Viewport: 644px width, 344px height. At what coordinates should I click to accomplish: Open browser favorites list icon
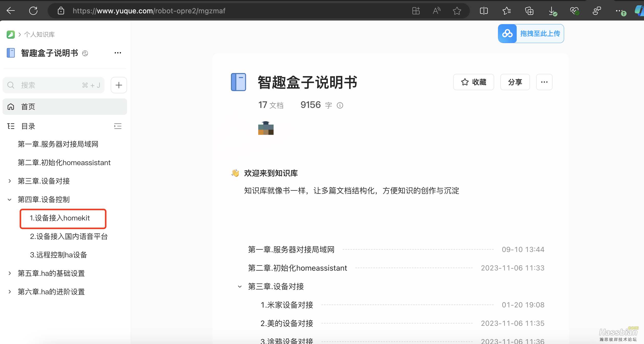[x=506, y=11]
